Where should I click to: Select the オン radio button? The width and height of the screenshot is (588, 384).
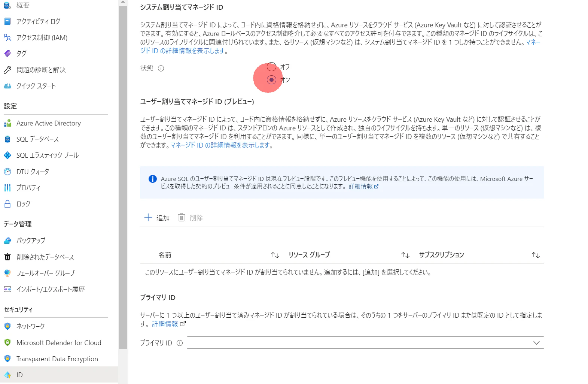[271, 80]
